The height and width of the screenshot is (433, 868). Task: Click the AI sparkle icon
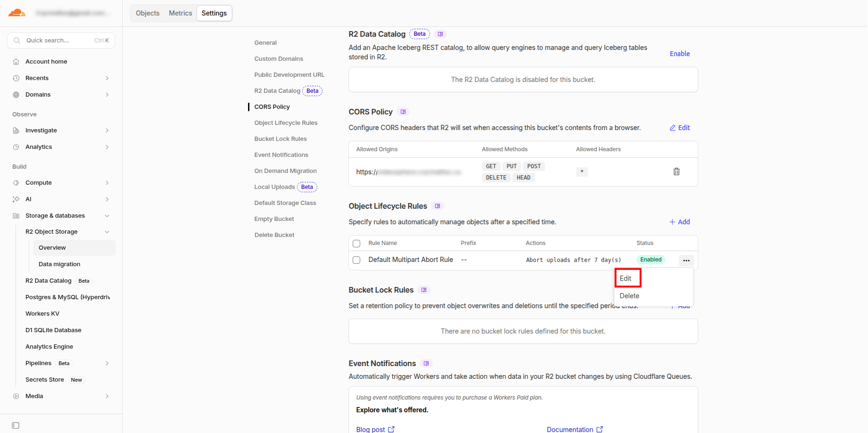click(16, 199)
